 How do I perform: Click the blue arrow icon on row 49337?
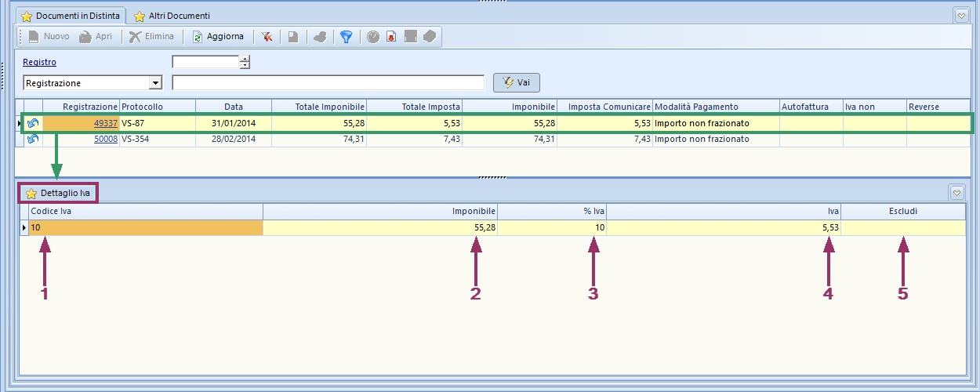33,123
